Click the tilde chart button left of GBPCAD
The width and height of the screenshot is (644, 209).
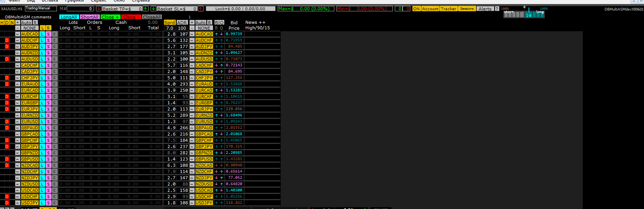click(18, 134)
